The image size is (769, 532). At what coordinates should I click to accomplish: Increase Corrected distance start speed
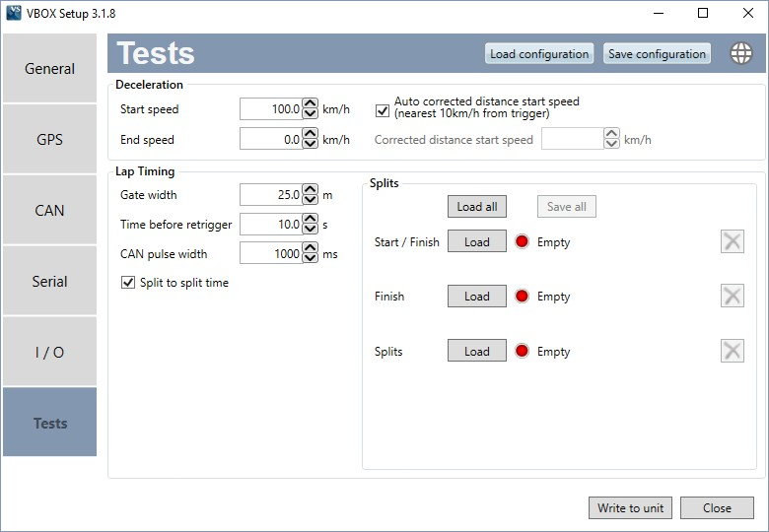coord(611,133)
